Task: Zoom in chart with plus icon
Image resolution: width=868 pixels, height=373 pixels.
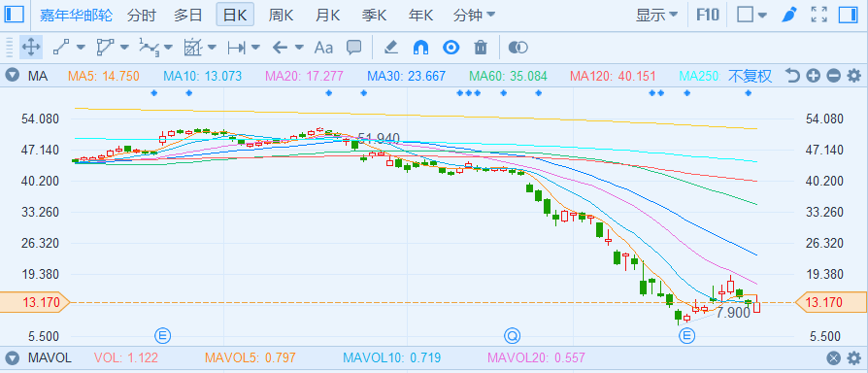Action: (813, 76)
